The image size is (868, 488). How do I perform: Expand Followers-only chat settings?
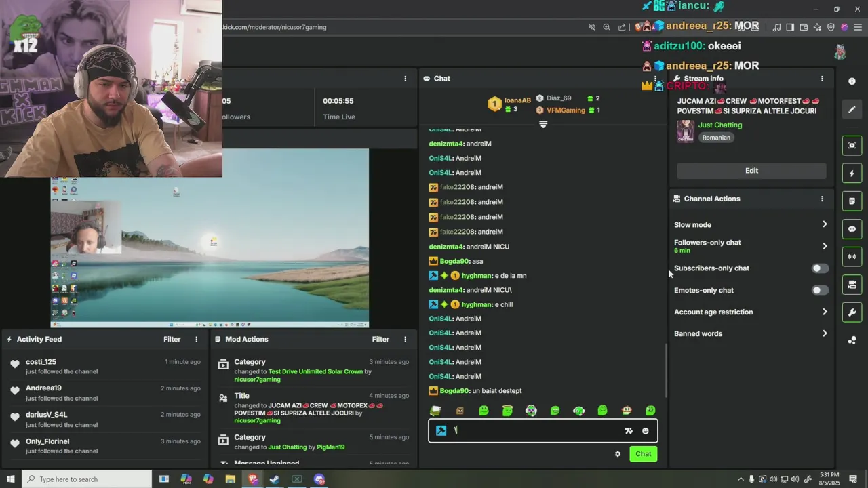(x=751, y=246)
